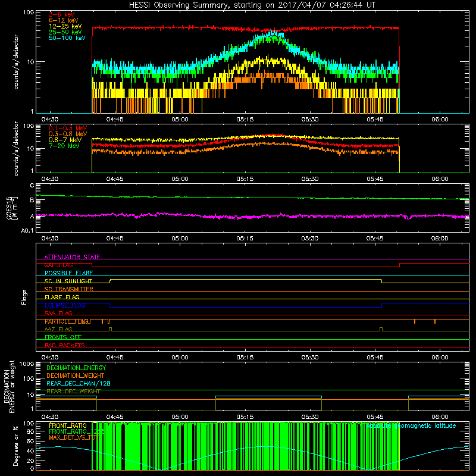476x476 pixels.
Task: Click the 0.8-7 MeV legend label
Action: tap(65, 140)
